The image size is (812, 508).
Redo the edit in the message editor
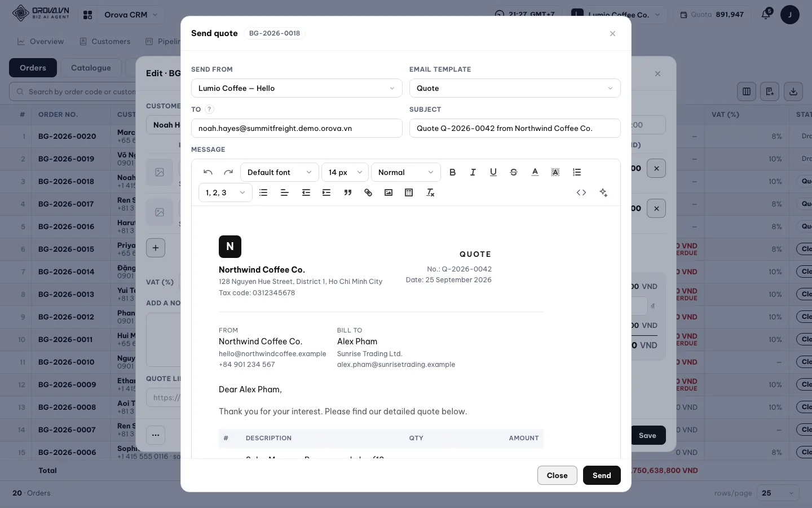point(228,172)
